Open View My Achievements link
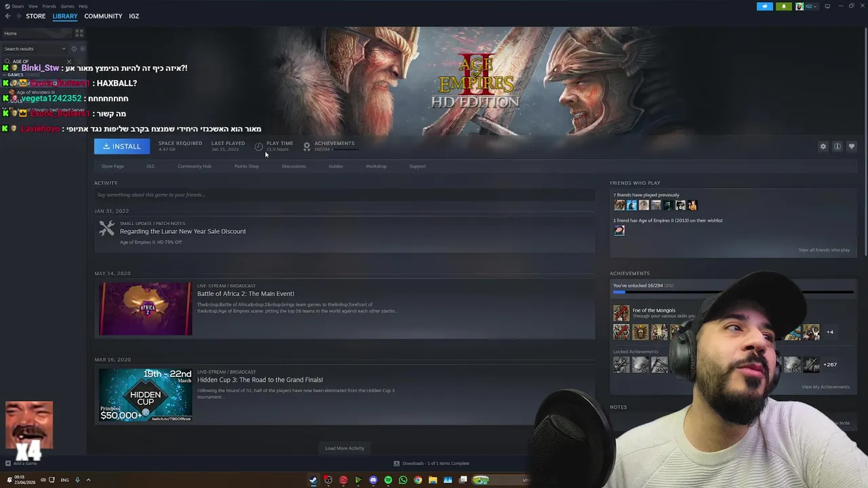868x488 pixels. tap(825, 387)
